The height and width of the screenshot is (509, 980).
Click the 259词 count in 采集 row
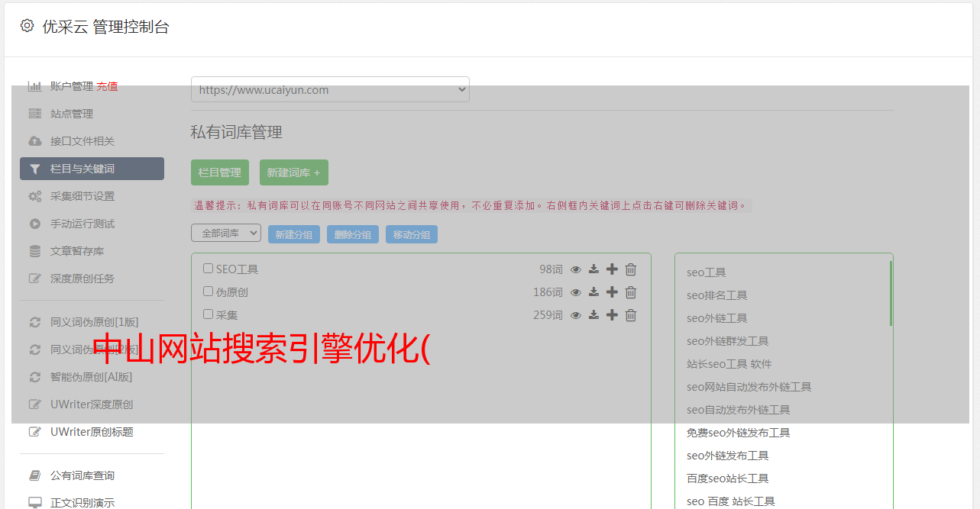coord(548,315)
